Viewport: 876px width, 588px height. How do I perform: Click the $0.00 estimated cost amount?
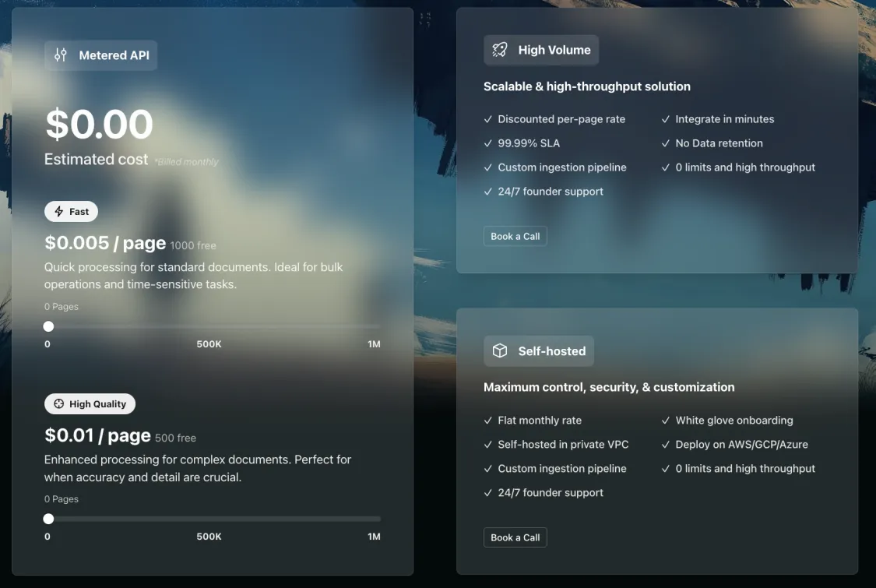pos(99,125)
